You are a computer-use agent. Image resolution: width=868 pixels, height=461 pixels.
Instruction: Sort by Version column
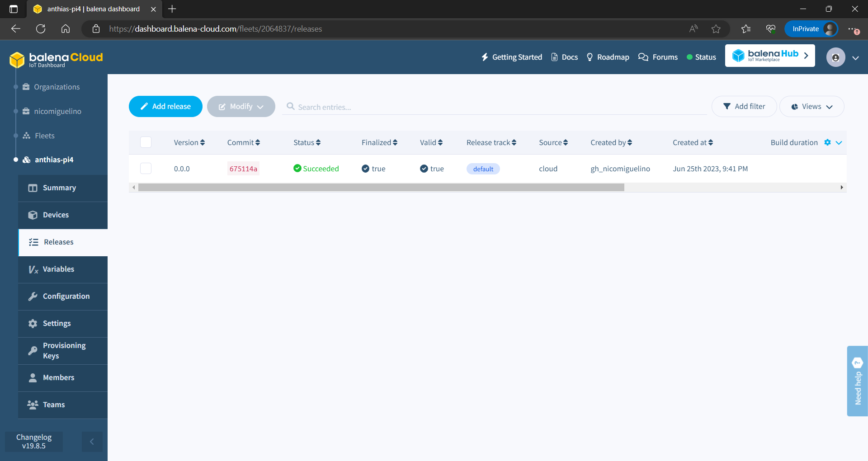pos(189,142)
